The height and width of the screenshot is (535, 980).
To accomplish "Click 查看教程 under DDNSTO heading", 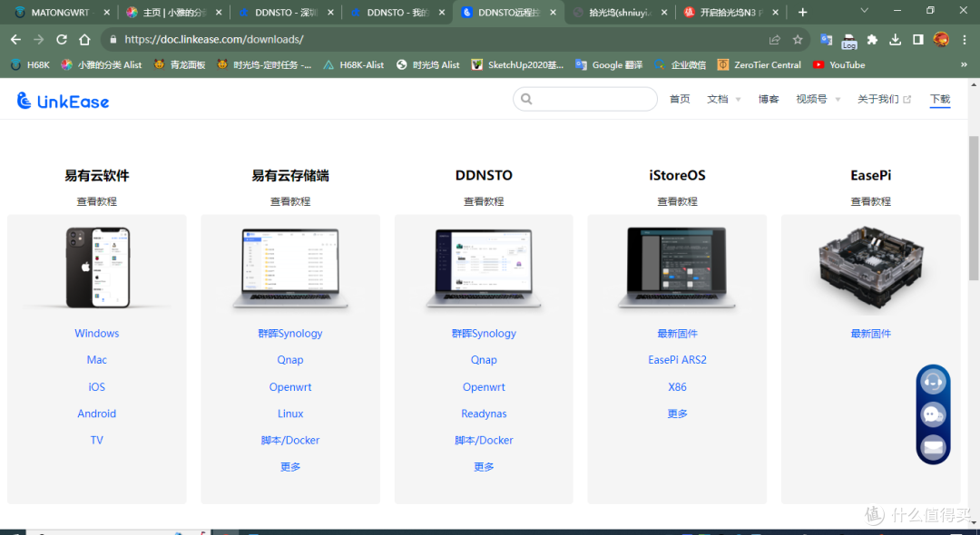I will pos(484,201).
